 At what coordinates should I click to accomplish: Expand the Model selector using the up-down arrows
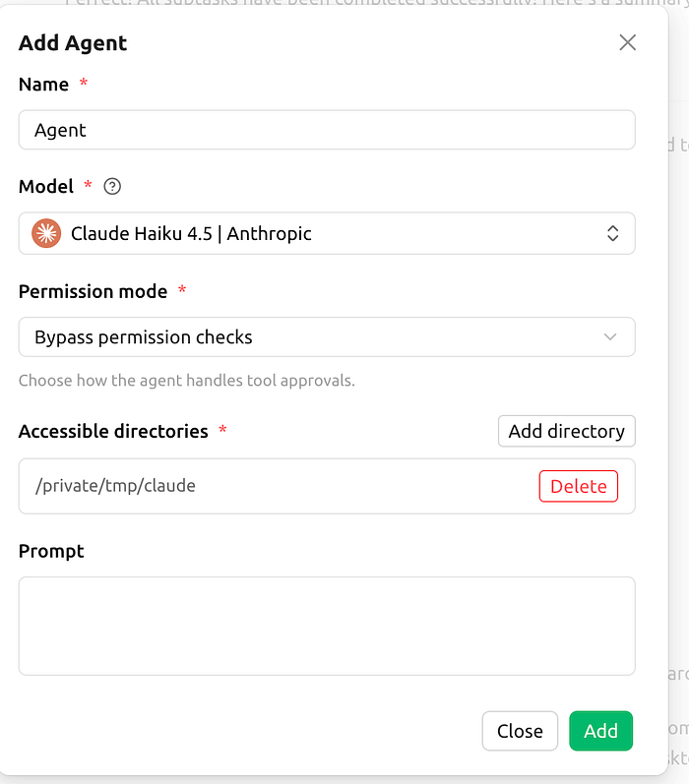(x=612, y=233)
